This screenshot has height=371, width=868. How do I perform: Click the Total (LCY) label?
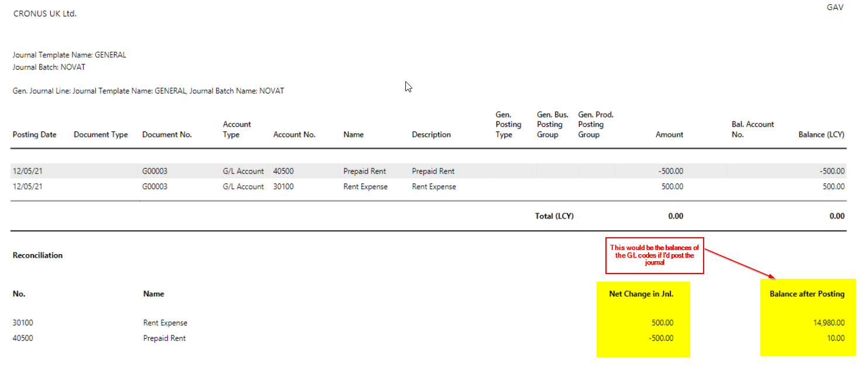coord(554,216)
